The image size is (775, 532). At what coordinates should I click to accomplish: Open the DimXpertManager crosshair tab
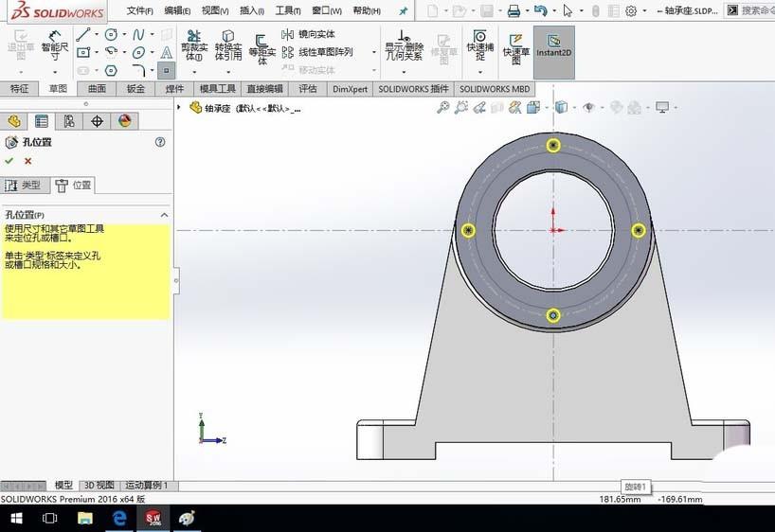point(97,121)
